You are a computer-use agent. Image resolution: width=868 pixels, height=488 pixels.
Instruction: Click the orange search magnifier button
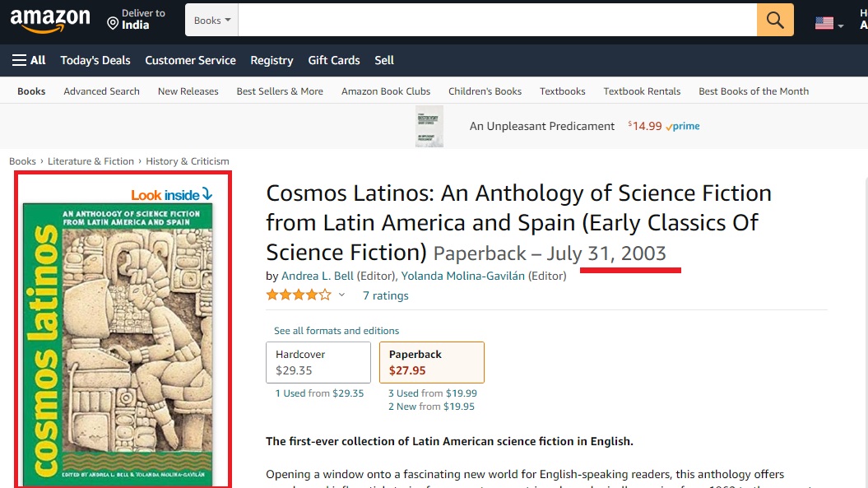pyautogui.click(x=775, y=20)
